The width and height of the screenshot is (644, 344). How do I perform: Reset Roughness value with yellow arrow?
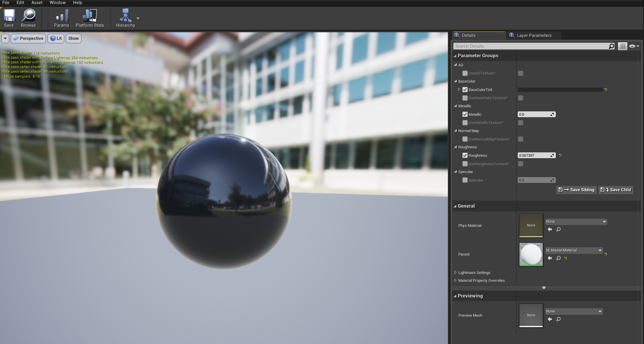point(560,155)
